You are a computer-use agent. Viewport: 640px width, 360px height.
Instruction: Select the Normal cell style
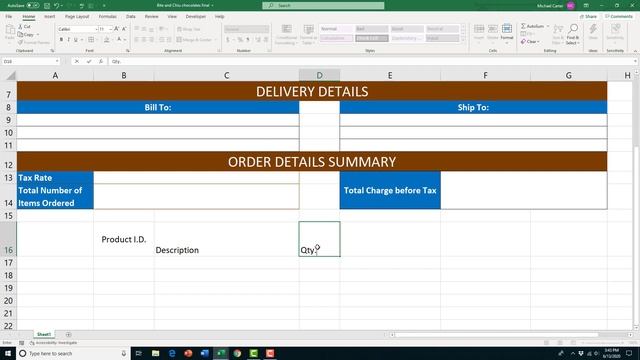coord(336,29)
